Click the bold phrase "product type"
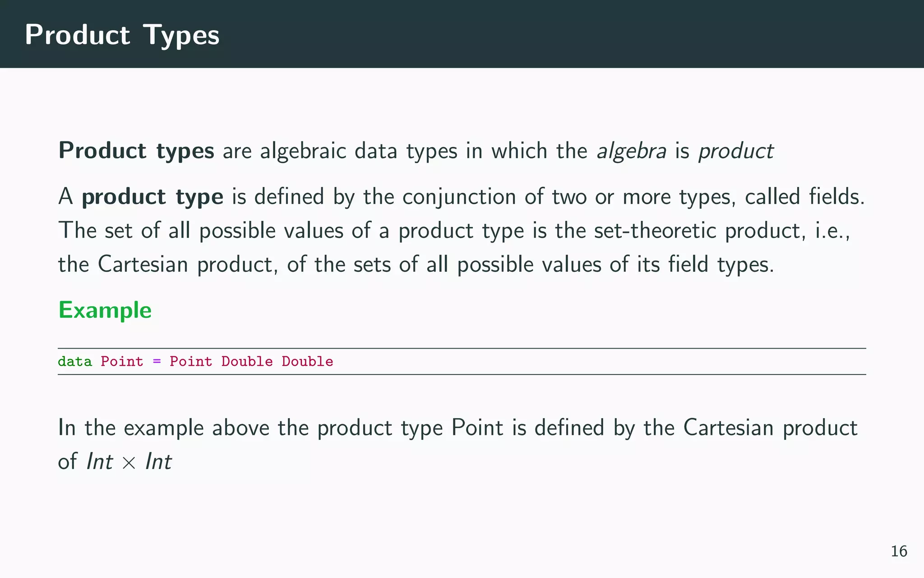The width and height of the screenshot is (924, 578). point(152,197)
